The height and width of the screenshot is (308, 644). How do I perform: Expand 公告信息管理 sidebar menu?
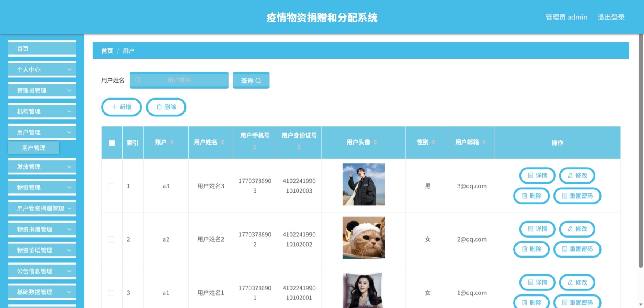42,271
